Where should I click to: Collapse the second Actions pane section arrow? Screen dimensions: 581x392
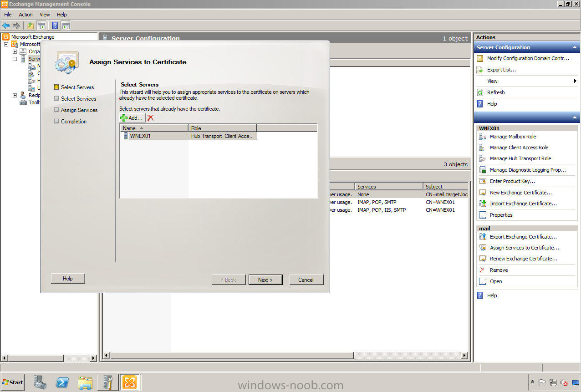pyautogui.click(x=575, y=117)
